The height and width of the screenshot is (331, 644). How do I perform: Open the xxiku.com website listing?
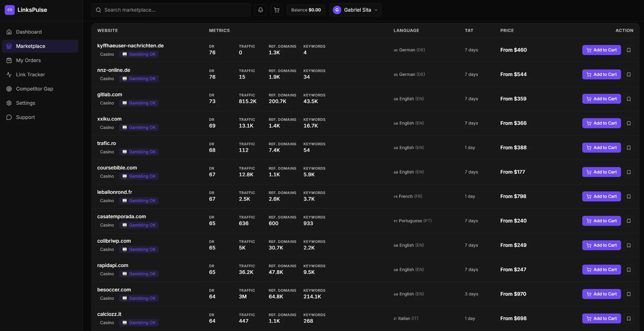(x=109, y=119)
